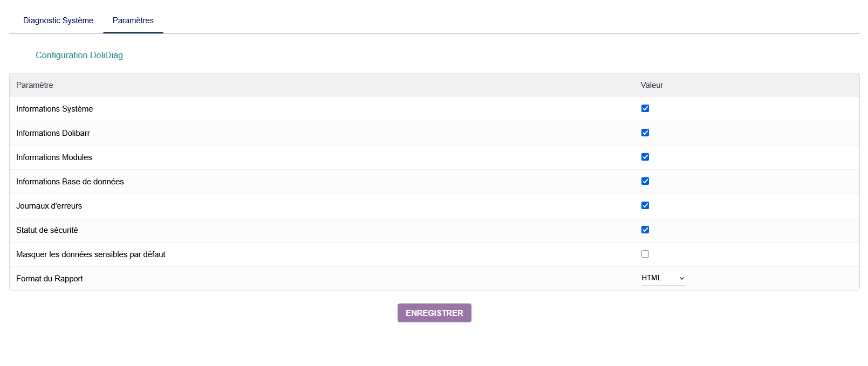Enable Masquer les données sensibles checkbox
This screenshot has height=366, width=868.
tap(645, 254)
